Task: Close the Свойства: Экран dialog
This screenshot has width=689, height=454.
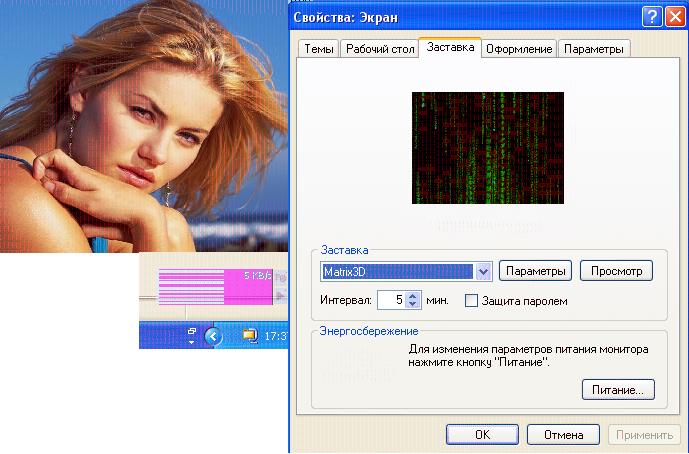Action: pos(675,17)
